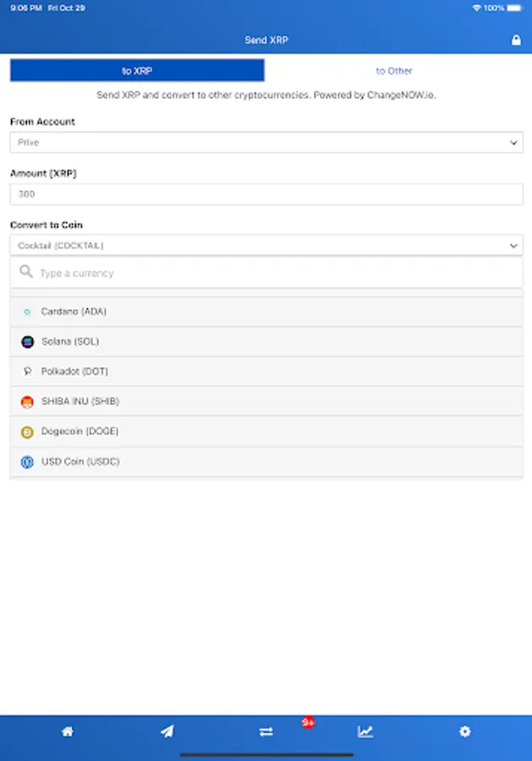The height and width of the screenshot is (761, 532).
Task: Choose USD Coin (USDC) option
Action: coord(80,462)
